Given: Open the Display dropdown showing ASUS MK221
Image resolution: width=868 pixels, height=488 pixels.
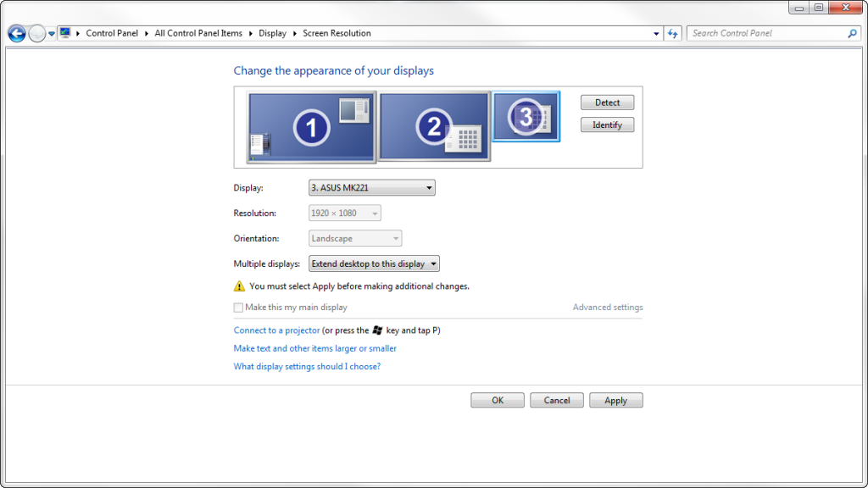Looking at the screenshot, I should pos(371,187).
